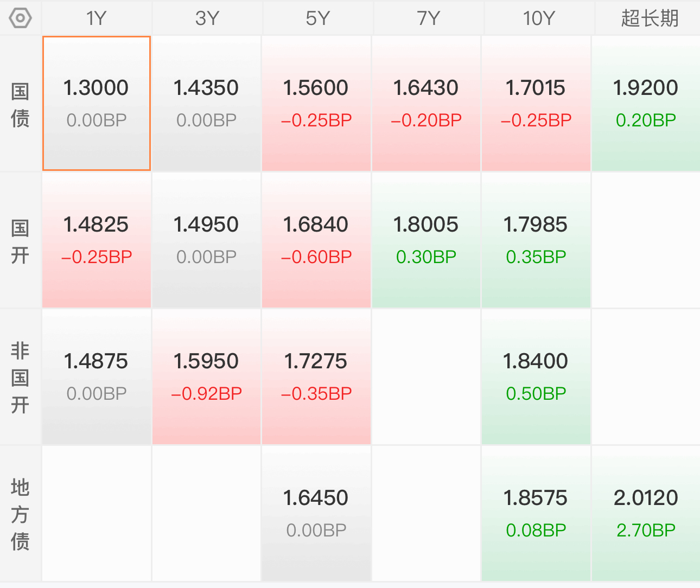Image resolution: width=700 pixels, height=588 pixels.
Task: Open the 国债 10Y cell showing 1.7015
Action: 536,104
